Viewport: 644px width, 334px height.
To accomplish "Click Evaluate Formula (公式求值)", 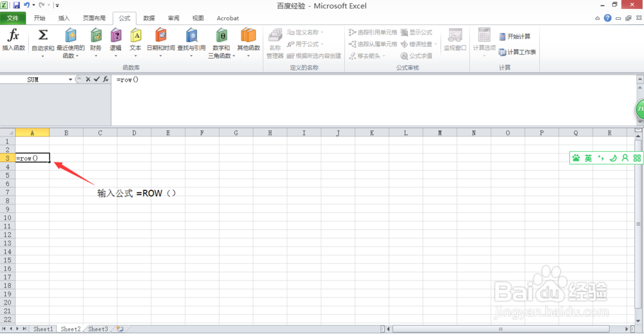I will click(x=417, y=56).
